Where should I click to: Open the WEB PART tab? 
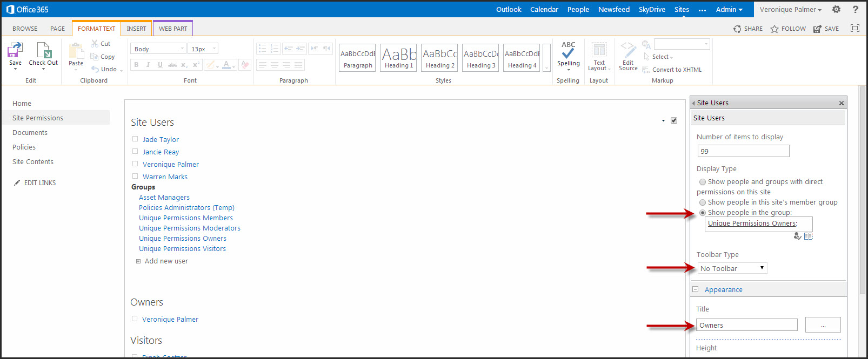point(173,29)
